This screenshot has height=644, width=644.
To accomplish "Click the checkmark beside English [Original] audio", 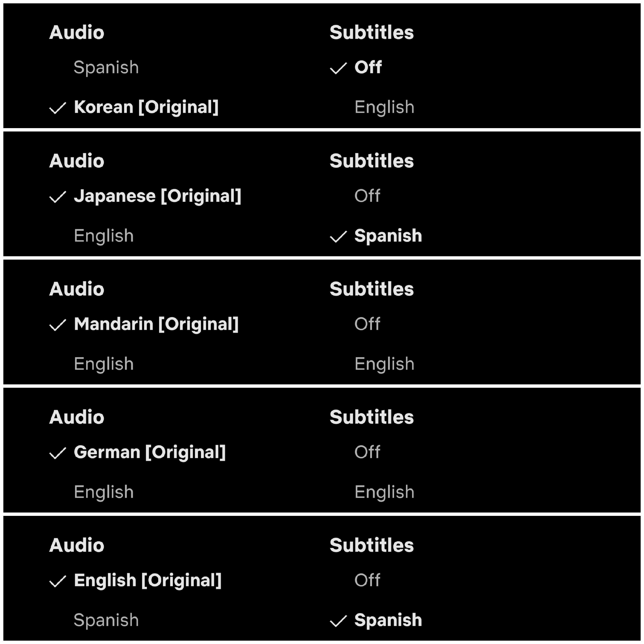I will pos(58,581).
